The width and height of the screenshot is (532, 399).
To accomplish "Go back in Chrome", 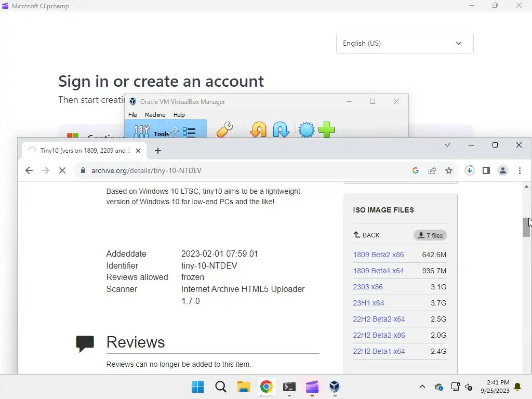I will click(x=29, y=170).
